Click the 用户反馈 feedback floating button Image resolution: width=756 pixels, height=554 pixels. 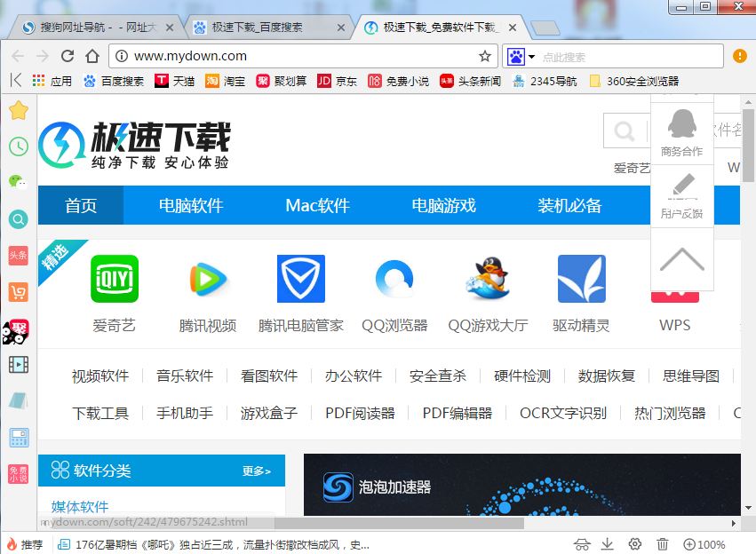681,196
